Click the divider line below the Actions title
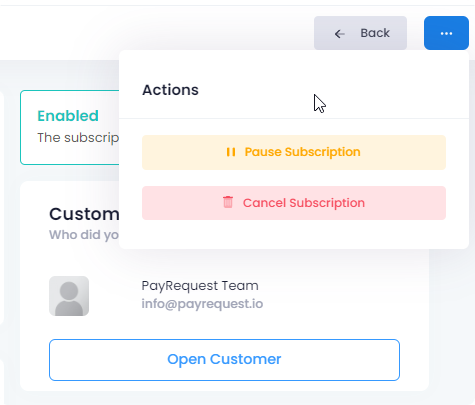Screen dimensions: 475x405 click(x=294, y=118)
